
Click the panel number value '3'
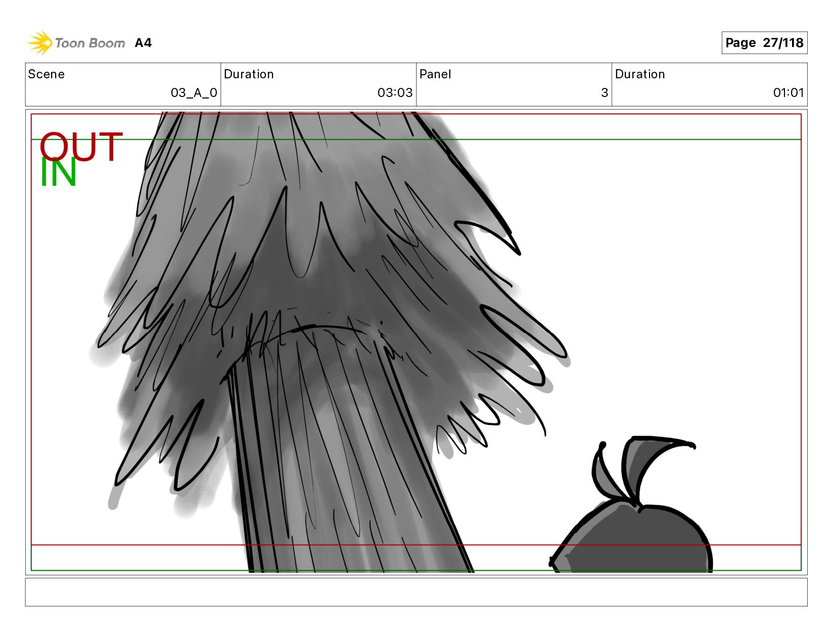click(605, 93)
